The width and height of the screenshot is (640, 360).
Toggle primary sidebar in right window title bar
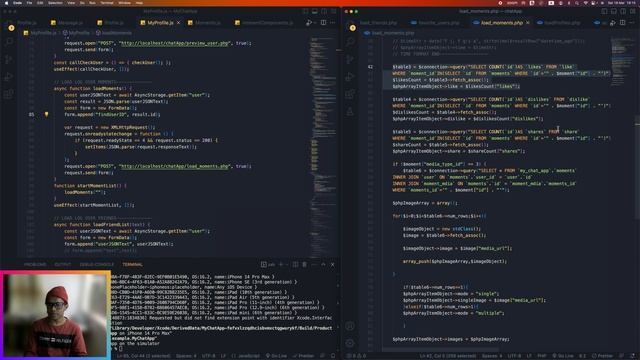pos(604,11)
